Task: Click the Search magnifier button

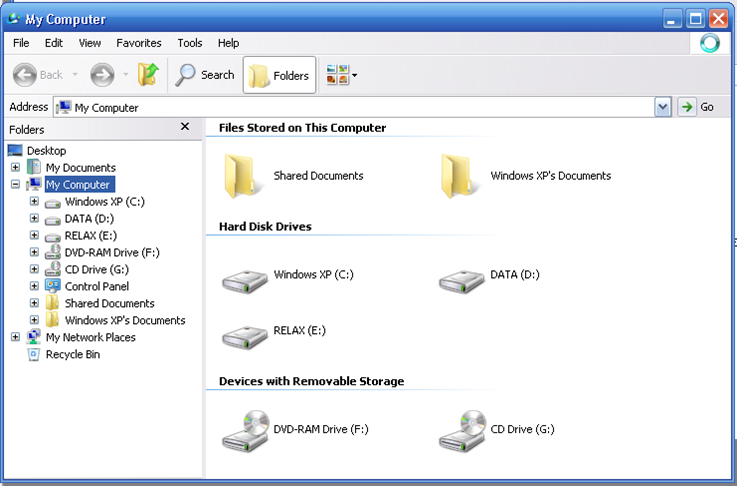Action: pyautogui.click(x=205, y=75)
